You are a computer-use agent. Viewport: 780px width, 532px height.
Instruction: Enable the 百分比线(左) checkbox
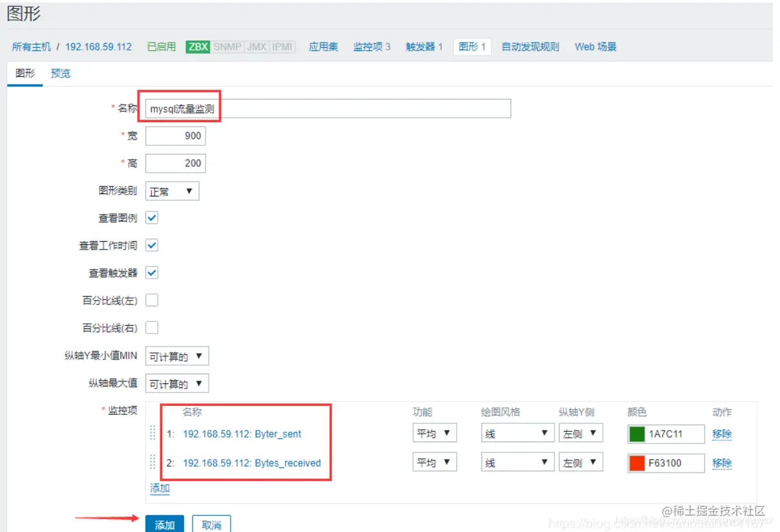tap(152, 301)
